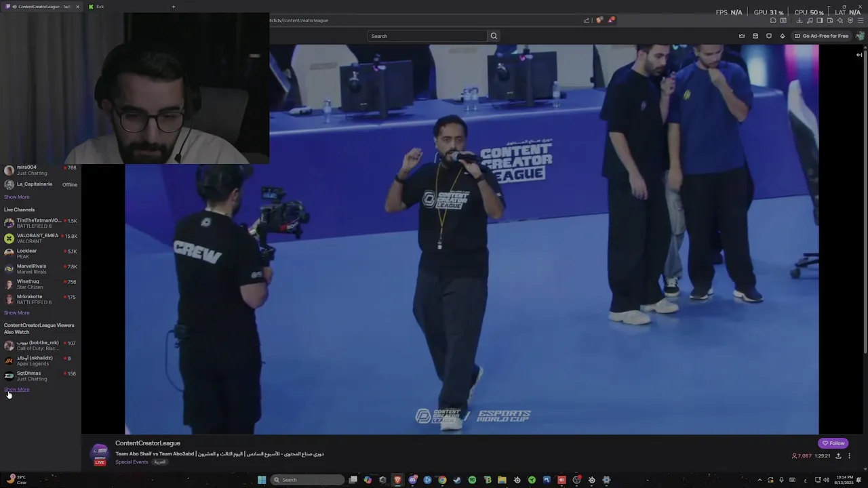Click the Follow button

pyautogui.click(x=833, y=443)
